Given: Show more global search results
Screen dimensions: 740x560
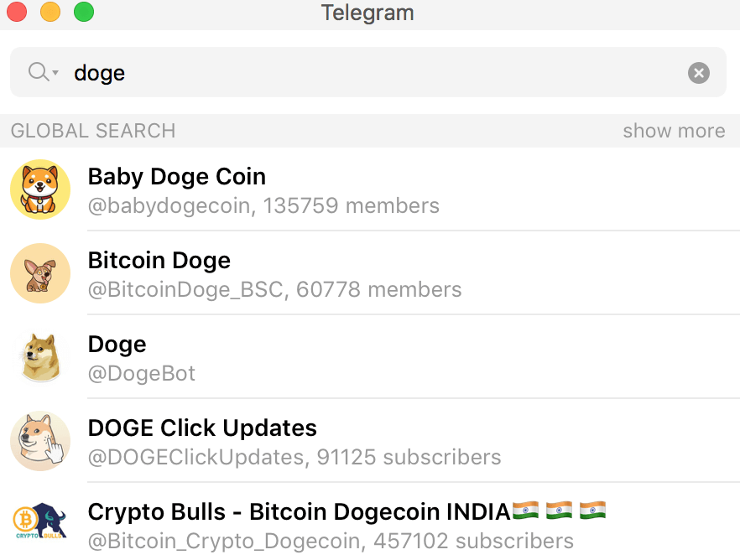Looking at the screenshot, I should click(674, 131).
